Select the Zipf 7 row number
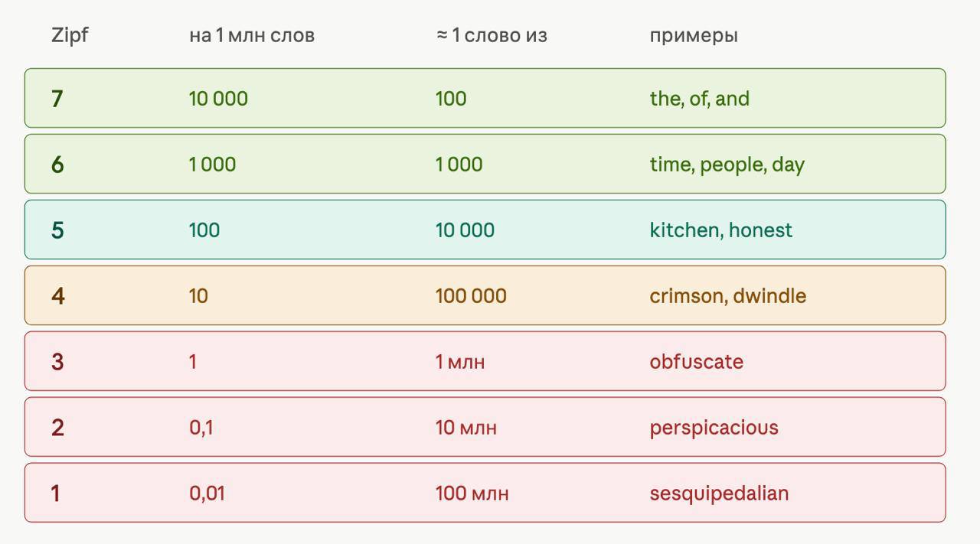 (x=57, y=99)
